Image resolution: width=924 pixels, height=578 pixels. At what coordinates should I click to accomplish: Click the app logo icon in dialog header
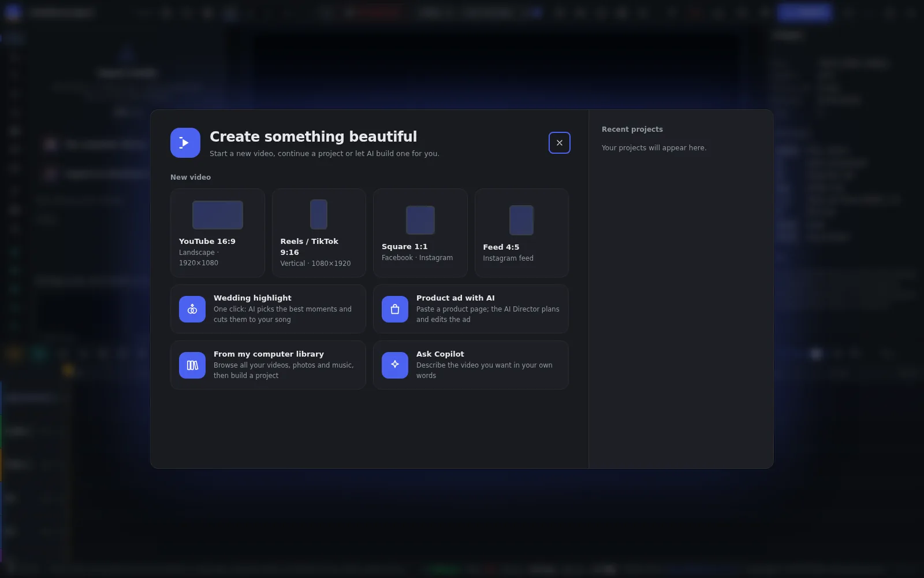click(x=185, y=143)
